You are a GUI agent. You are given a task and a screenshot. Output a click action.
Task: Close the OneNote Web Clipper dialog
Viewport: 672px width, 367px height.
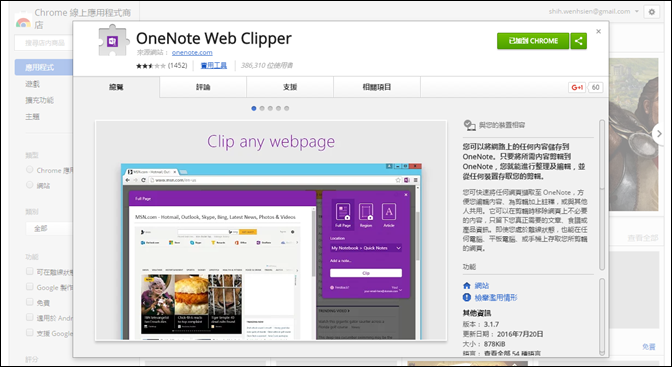(599, 31)
